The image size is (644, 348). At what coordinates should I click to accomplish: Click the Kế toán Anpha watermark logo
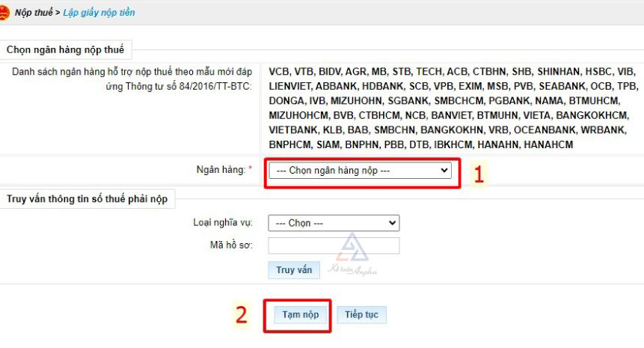(352, 256)
